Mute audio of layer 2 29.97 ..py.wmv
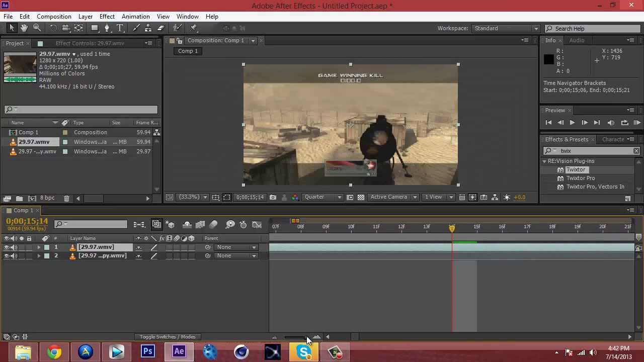Image resolution: width=644 pixels, height=362 pixels. [x=14, y=256]
